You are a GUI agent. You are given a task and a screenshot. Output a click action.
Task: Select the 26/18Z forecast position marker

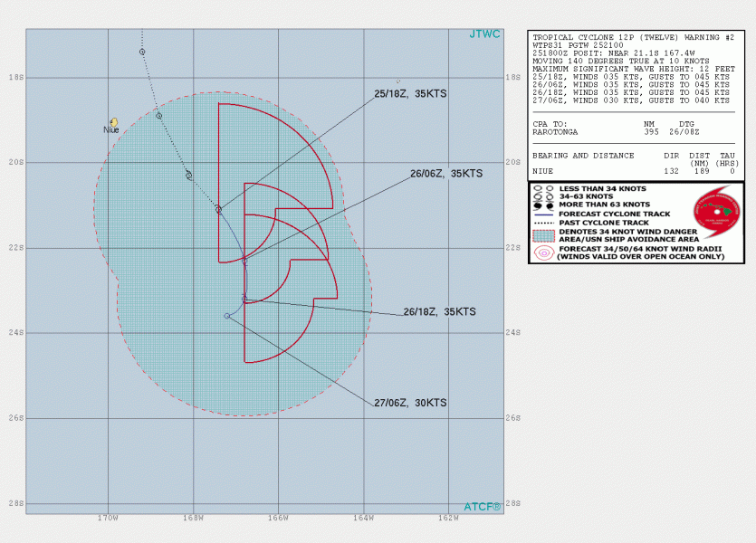pyautogui.click(x=244, y=299)
